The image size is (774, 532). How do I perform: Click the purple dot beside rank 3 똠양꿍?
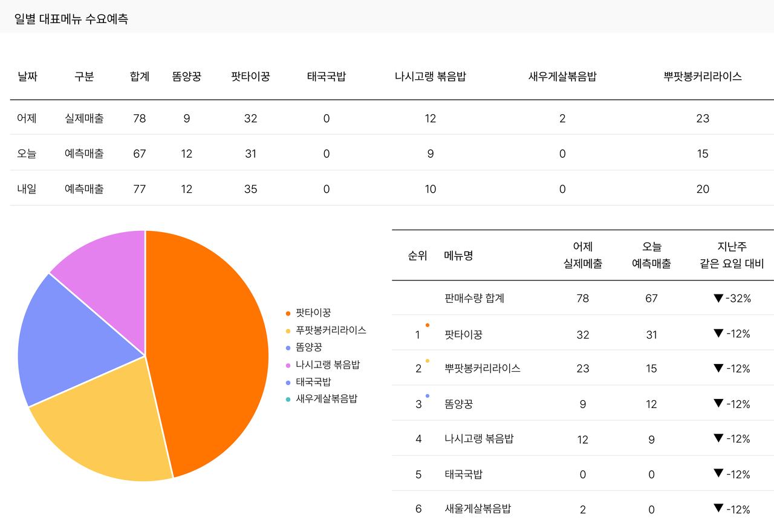click(428, 395)
